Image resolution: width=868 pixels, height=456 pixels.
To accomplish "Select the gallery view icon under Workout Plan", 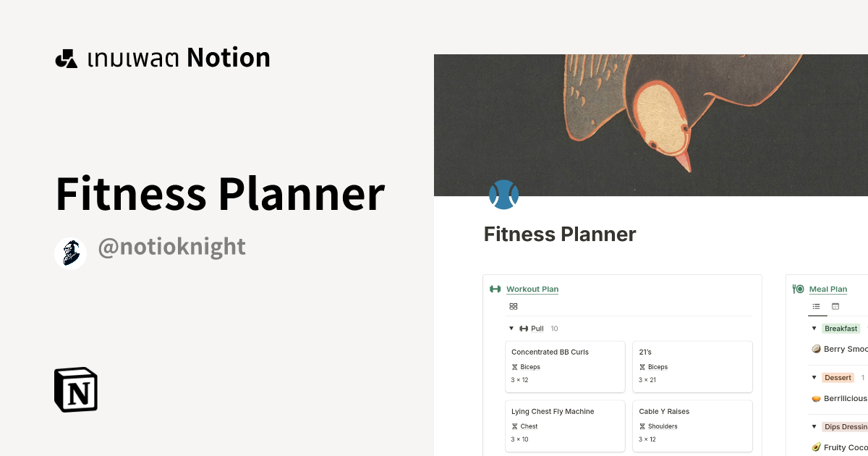I will coord(514,306).
